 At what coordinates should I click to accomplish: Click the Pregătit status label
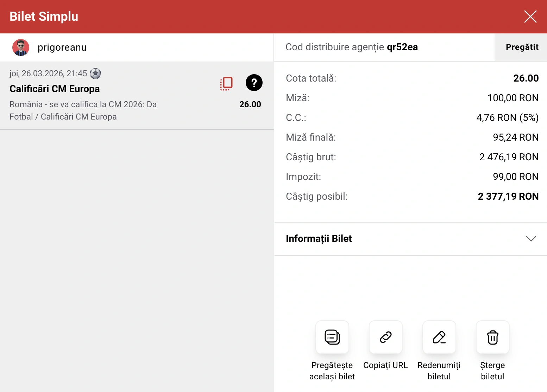pos(522,47)
